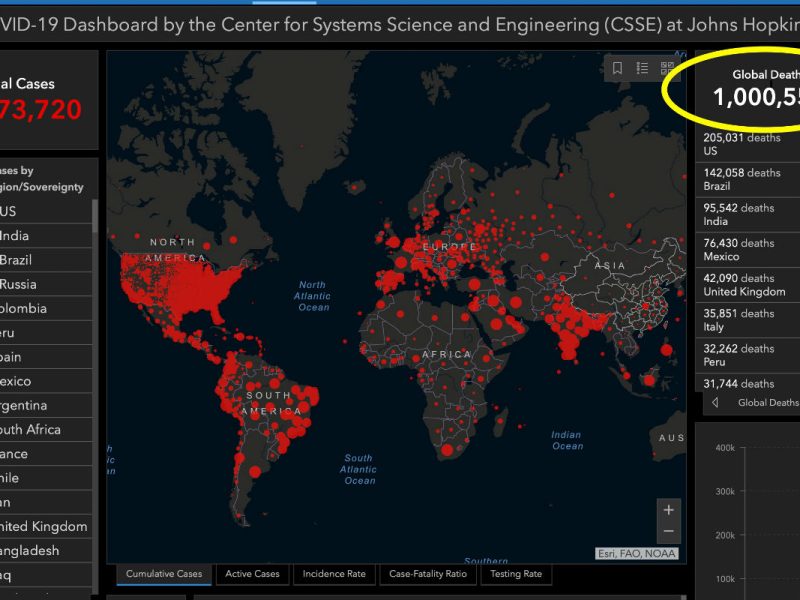The image size is (800, 600).
Task: Select US in the cases by country list
Action: pyautogui.click(x=46, y=211)
